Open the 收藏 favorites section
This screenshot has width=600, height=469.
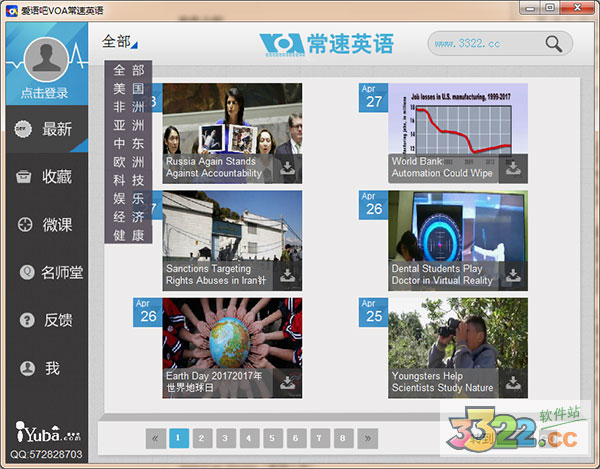47,177
